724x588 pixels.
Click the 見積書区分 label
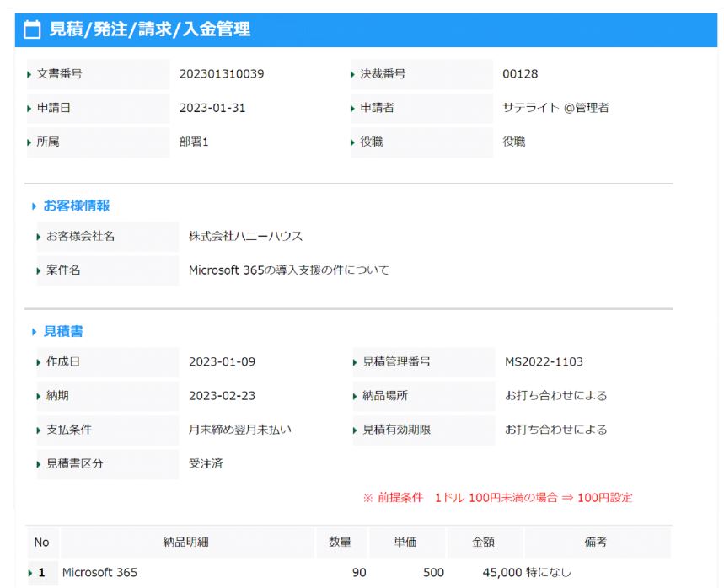tap(75, 464)
